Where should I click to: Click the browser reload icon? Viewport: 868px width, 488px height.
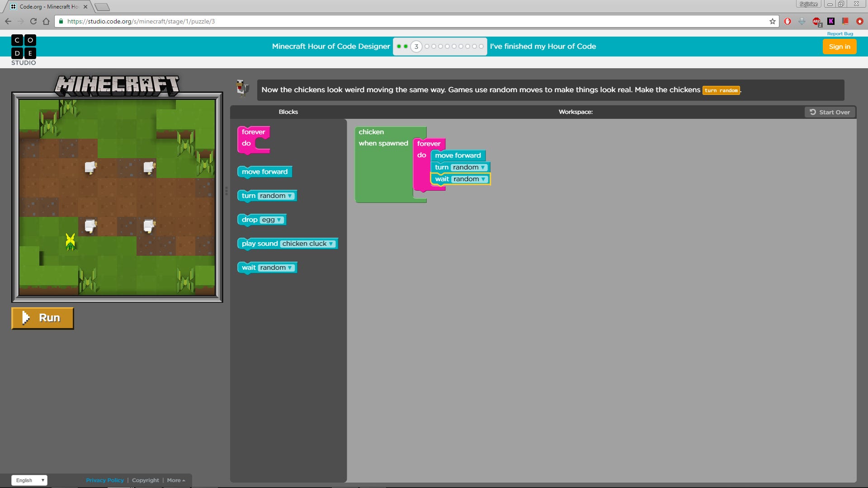(x=33, y=21)
